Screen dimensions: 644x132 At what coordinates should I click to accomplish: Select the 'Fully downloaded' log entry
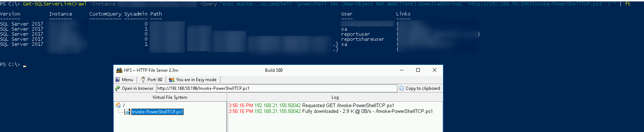click(330, 111)
